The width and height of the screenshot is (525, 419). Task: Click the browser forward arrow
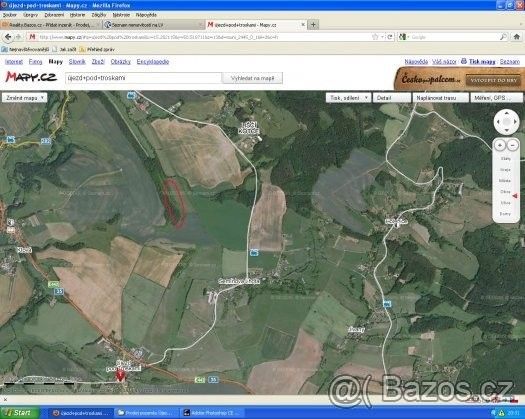(18, 37)
